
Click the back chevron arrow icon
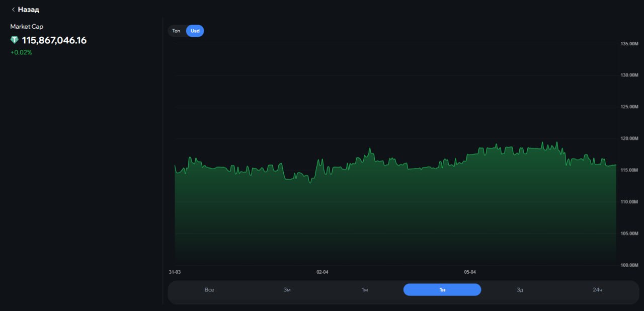13,10
